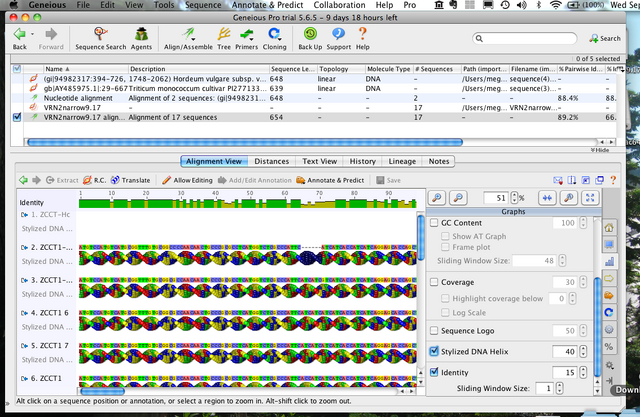Open the Statistics percent side tab
640x417 pixels.
click(609, 347)
